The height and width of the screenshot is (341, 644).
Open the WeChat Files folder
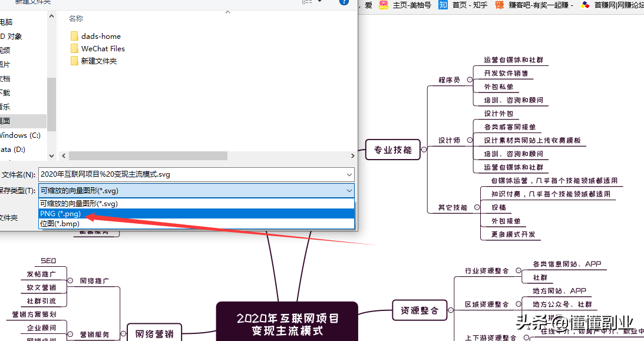coord(103,48)
